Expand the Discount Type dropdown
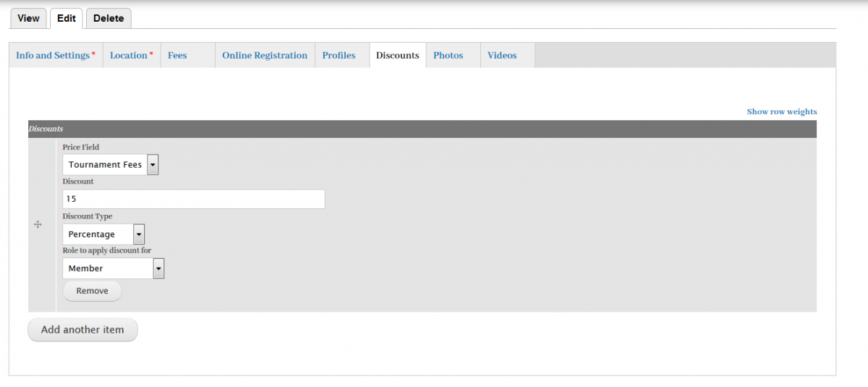868x387 pixels. (x=103, y=234)
